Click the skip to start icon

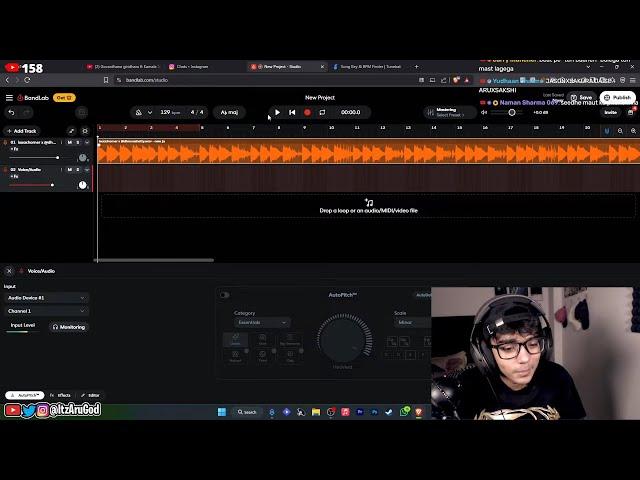(x=292, y=112)
